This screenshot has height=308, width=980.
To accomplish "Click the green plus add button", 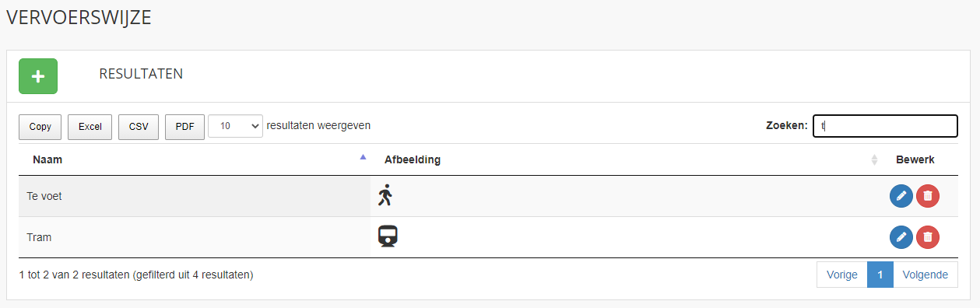I will [x=38, y=76].
